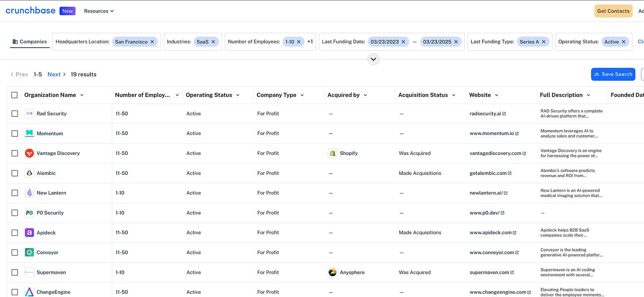Click the Get Contacts button
The width and height of the screenshot is (644, 297).
point(613,11)
